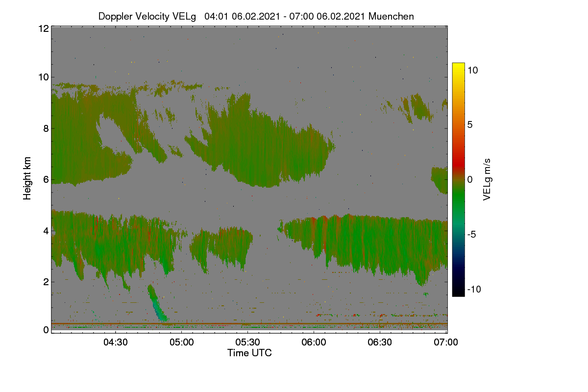The image size is (588, 392).
Task: Click the height axis label '4'
Action: [x=46, y=230]
